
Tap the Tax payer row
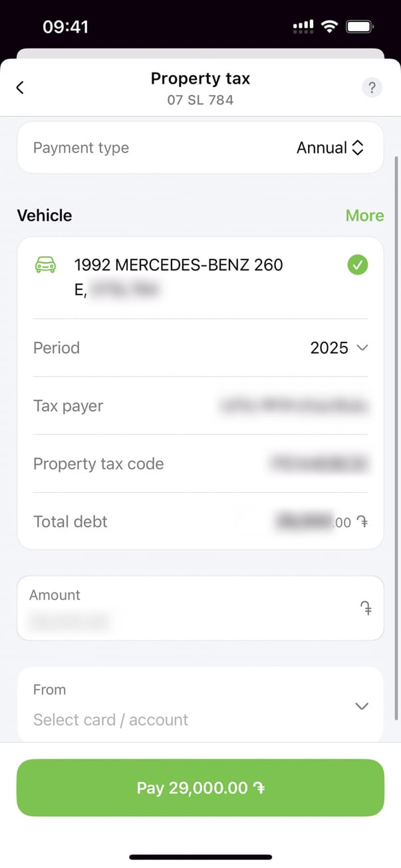pyautogui.click(x=200, y=406)
